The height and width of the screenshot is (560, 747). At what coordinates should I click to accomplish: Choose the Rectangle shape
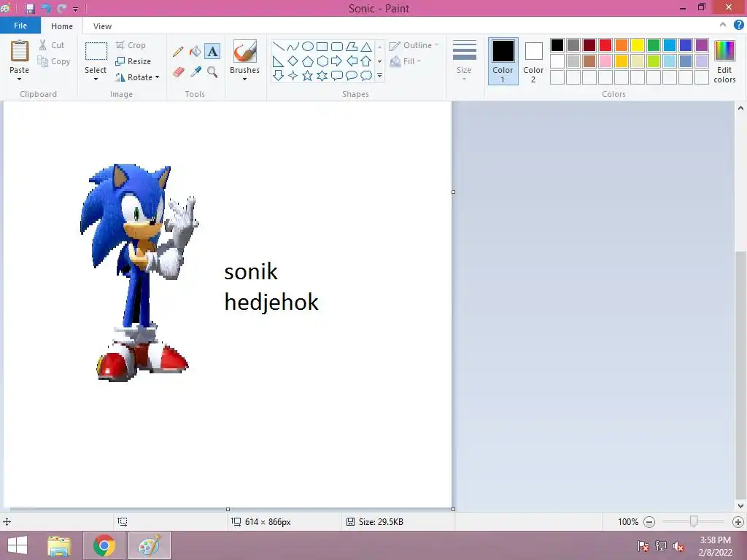(x=322, y=46)
